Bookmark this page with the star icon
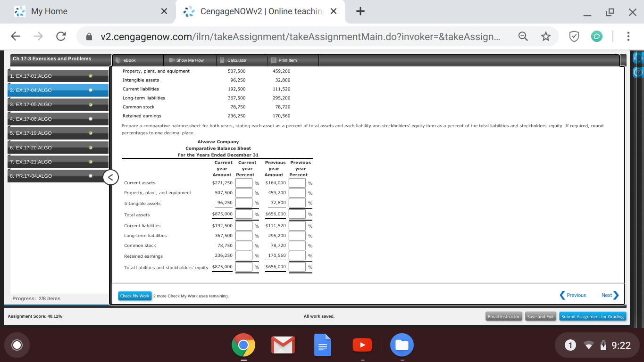 click(x=546, y=37)
